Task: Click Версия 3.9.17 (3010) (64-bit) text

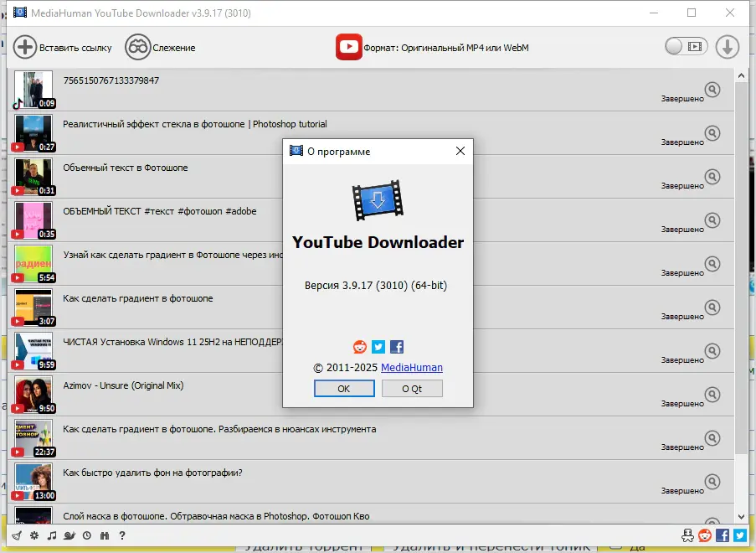Action: click(376, 286)
